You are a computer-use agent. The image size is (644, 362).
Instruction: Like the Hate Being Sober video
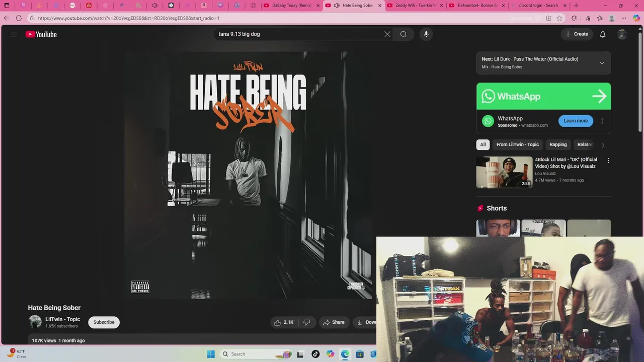tap(284, 322)
